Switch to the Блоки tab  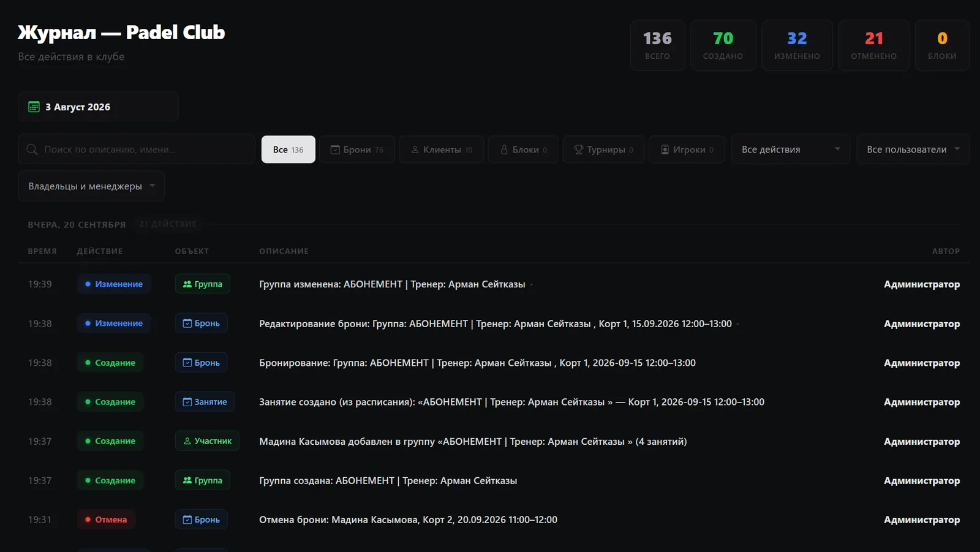tap(524, 149)
